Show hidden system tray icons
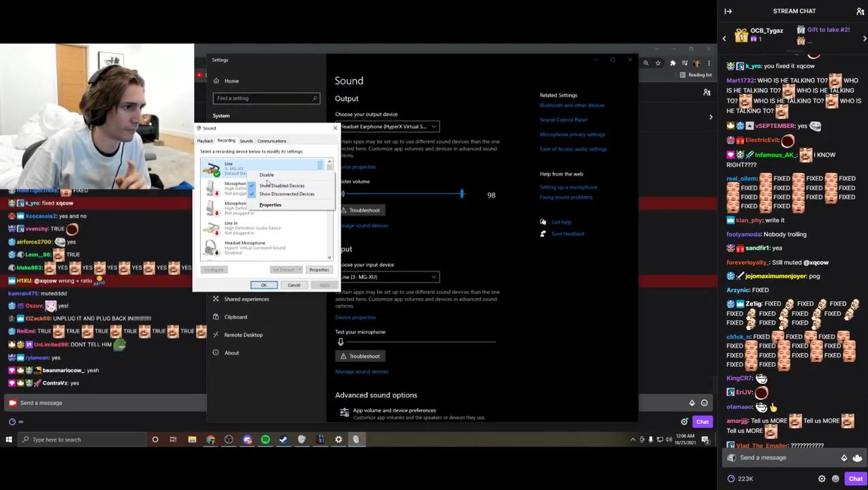 pos(633,440)
